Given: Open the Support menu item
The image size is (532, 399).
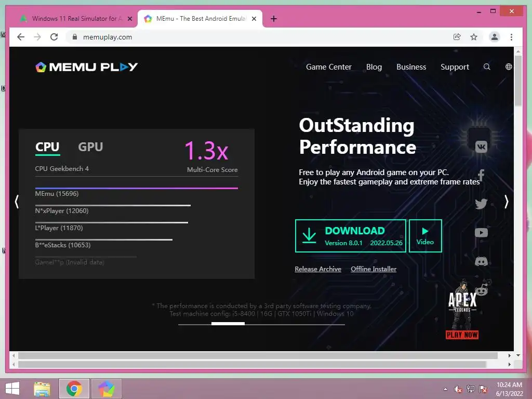Looking at the screenshot, I should coord(455,67).
